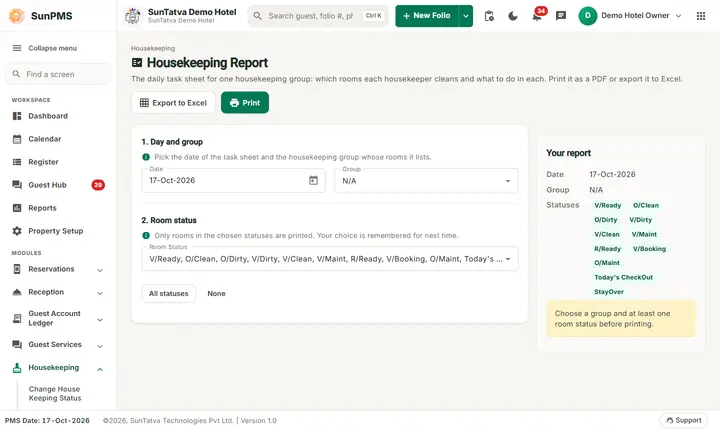Select the None statuses option
720x430 pixels.
(216, 294)
